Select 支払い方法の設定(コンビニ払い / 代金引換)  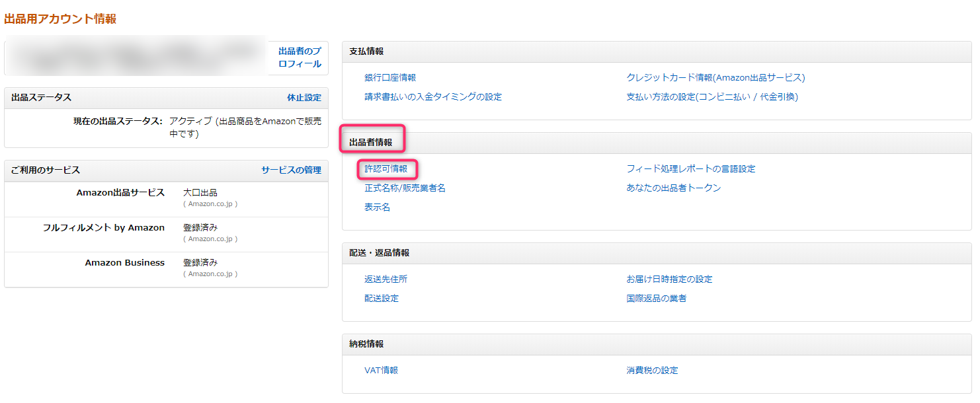(712, 97)
